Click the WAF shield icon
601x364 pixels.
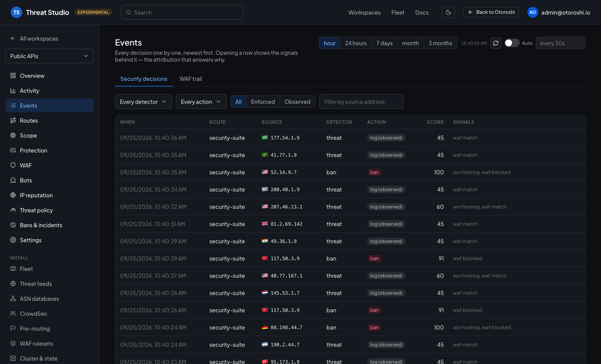(x=13, y=165)
